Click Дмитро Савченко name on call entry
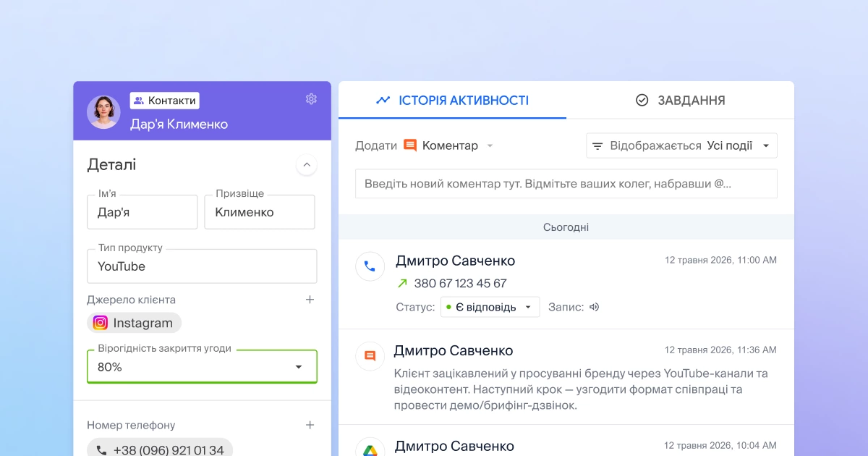Image resolution: width=868 pixels, height=456 pixels. (455, 261)
